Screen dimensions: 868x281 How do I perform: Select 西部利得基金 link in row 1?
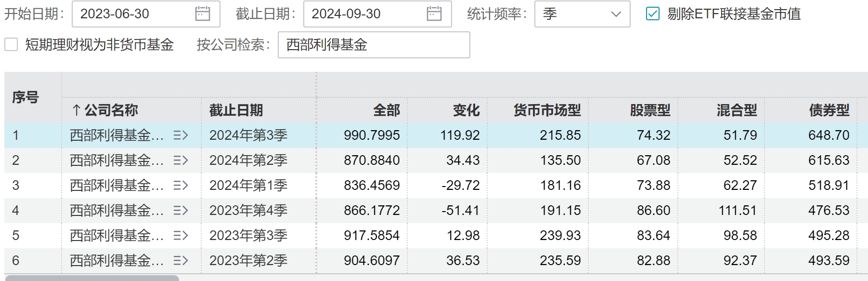click(x=117, y=135)
